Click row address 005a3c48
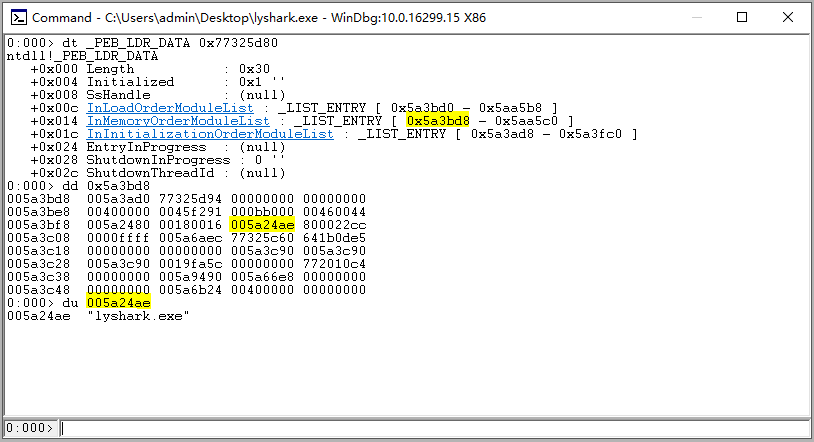 click(x=38, y=290)
